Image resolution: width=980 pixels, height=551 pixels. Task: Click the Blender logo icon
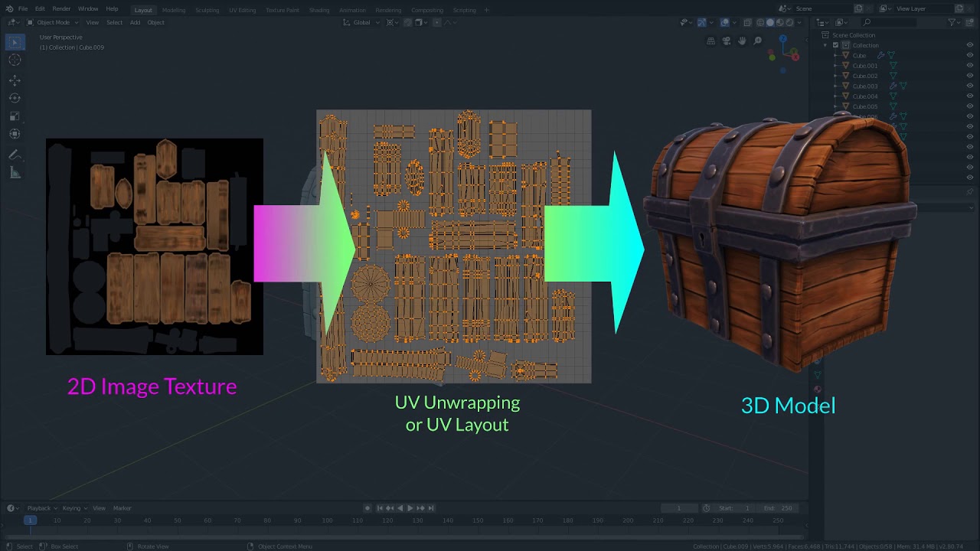pos(9,8)
